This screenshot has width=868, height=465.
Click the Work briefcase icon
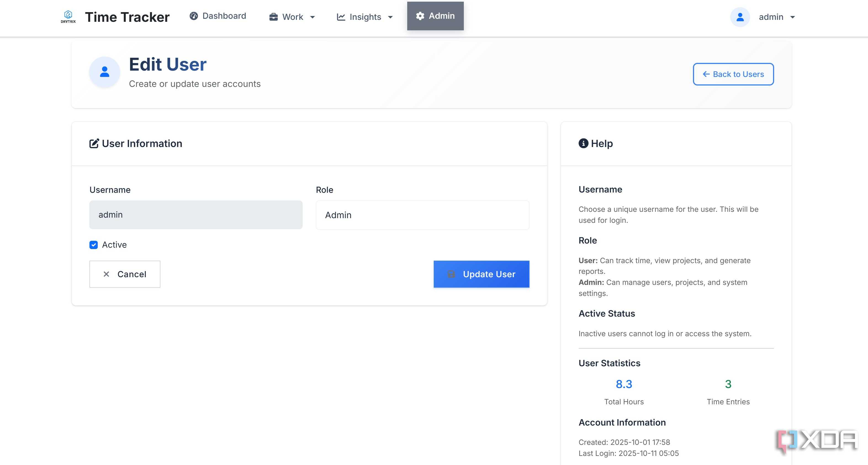click(274, 17)
